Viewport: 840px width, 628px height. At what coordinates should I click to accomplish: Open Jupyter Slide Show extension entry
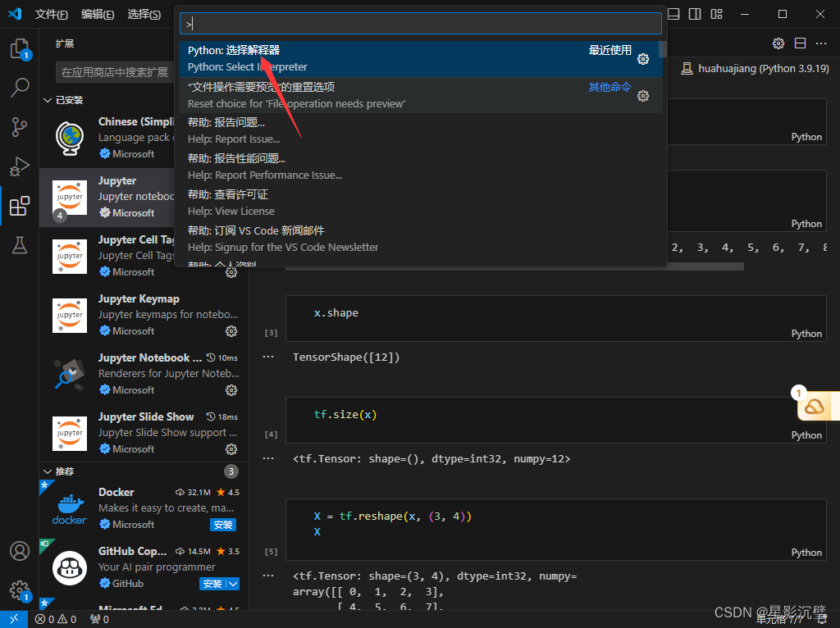(144, 433)
